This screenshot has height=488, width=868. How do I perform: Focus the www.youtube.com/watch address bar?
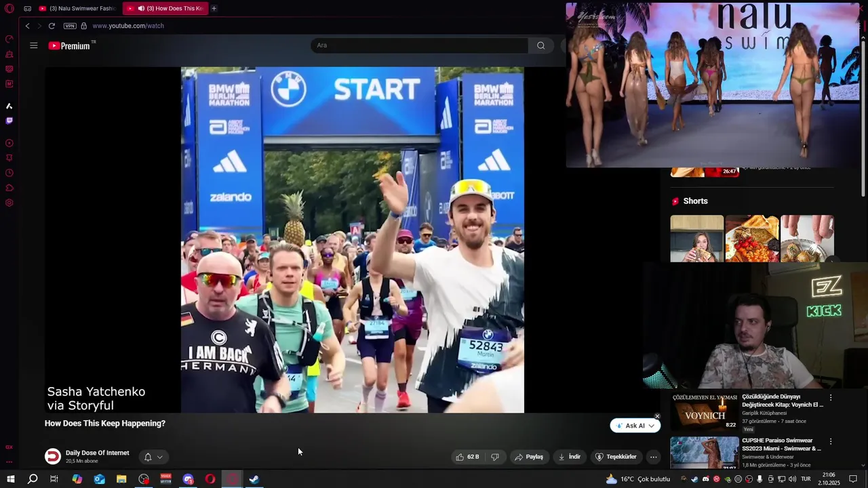[x=128, y=26]
